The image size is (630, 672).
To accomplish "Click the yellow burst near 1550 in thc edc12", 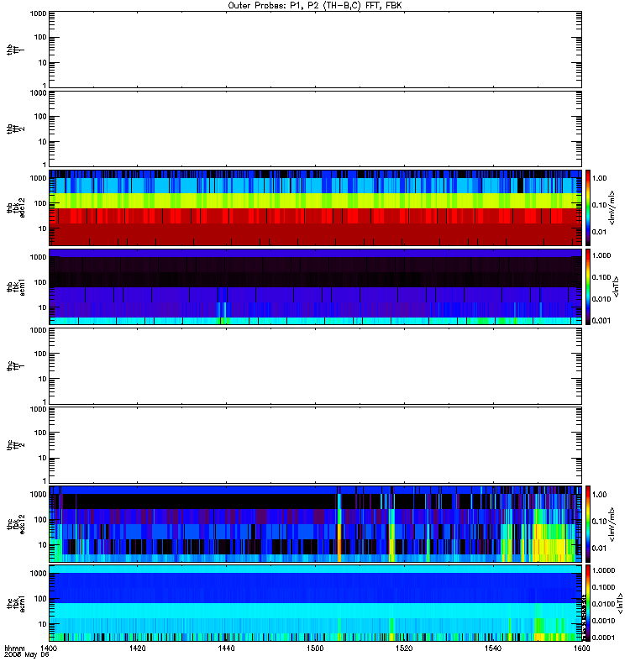I will [x=553, y=541].
